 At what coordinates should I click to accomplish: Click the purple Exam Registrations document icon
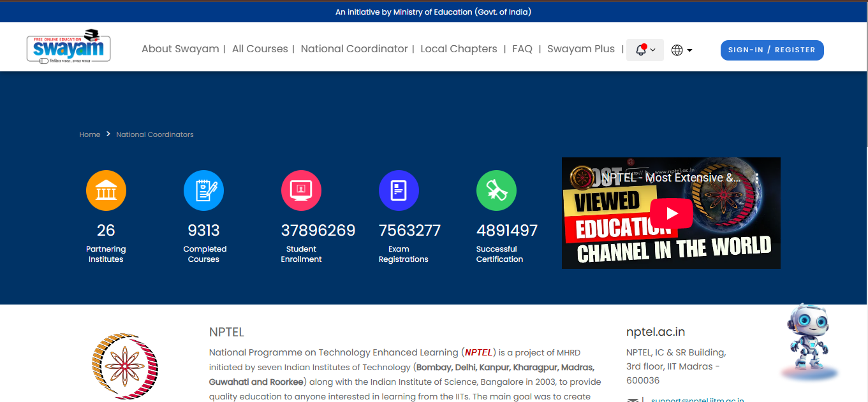(x=399, y=190)
